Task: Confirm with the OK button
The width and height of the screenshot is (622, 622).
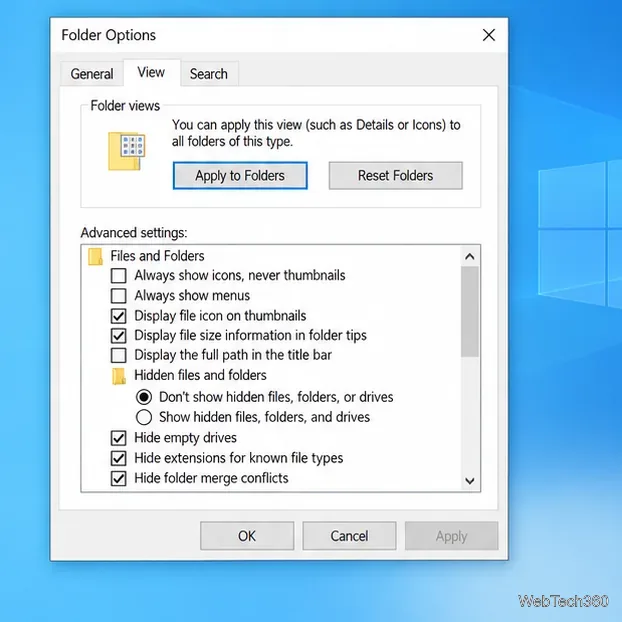Action: (247, 536)
